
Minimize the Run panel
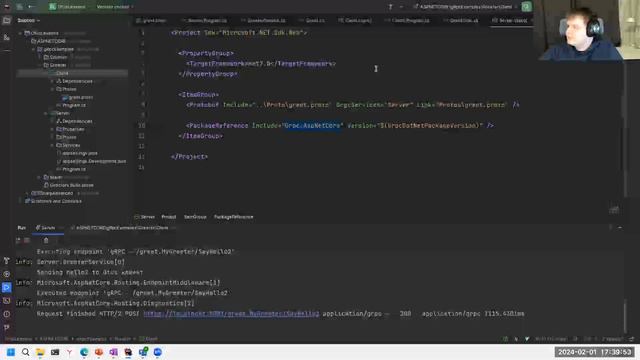click(620, 227)
